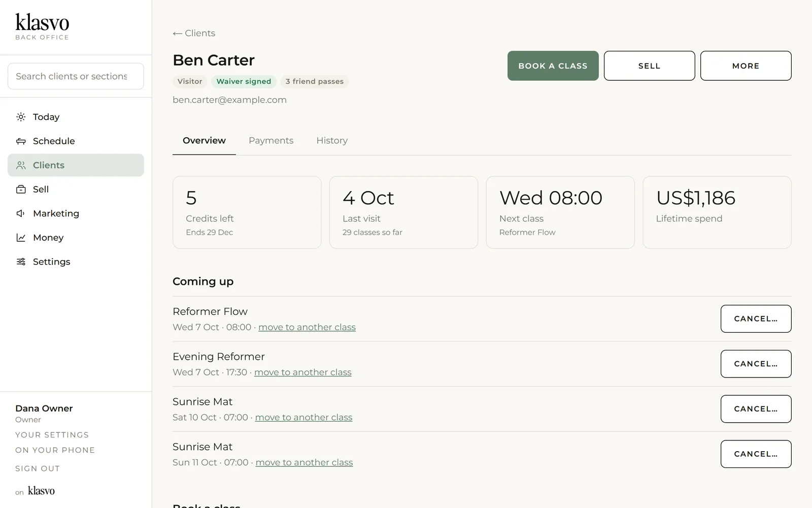Click Sign Out
812x508 pixels.
point(38,468)
